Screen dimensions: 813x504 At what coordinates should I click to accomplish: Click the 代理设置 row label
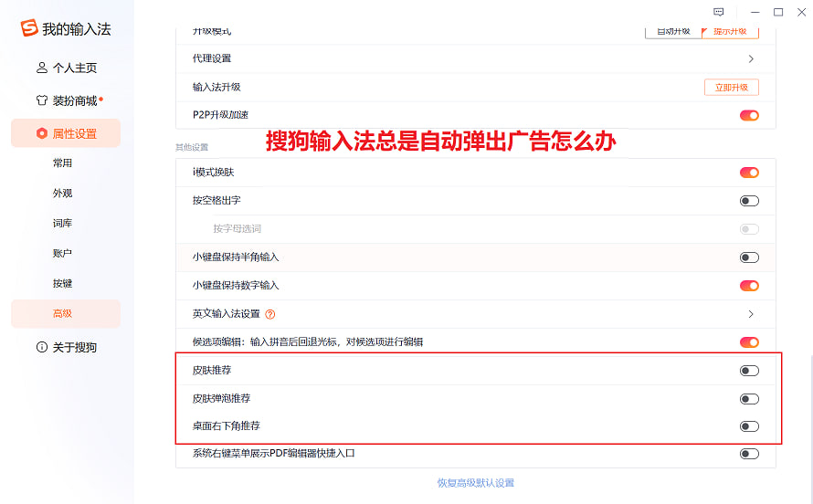212,58
